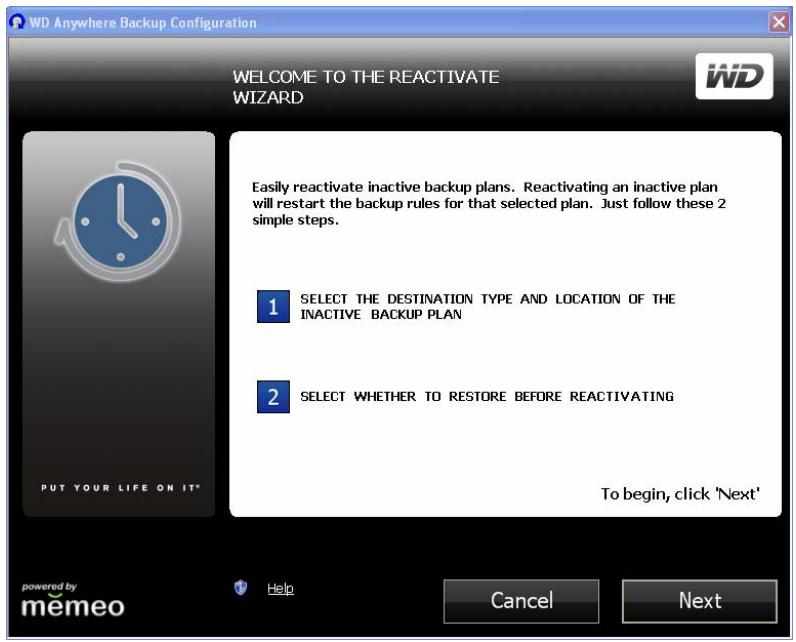Click the "To begin, click 'Next'" text
796x642 pixels.
pos(680,494)
